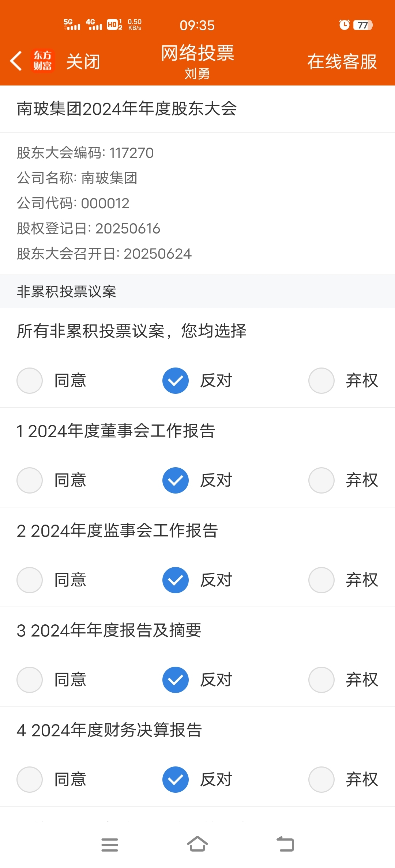Viewport: 395px width, 868px height.
Task: Tap the back arrow in header
Action: (16, 61)
